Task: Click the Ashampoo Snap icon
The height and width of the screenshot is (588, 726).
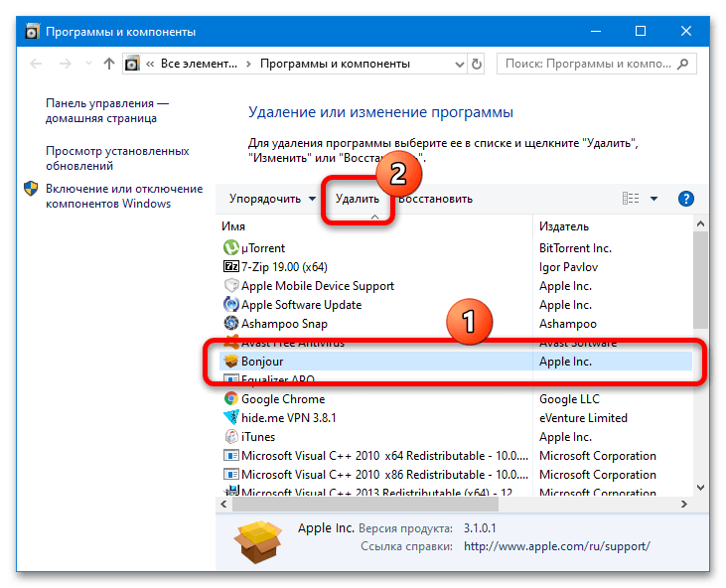Action: coord(230,323)
